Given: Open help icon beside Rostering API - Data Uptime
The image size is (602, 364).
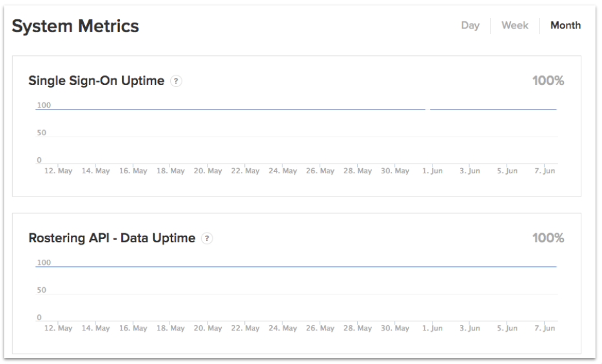Looking at the screenshot, I should (206, 238).
